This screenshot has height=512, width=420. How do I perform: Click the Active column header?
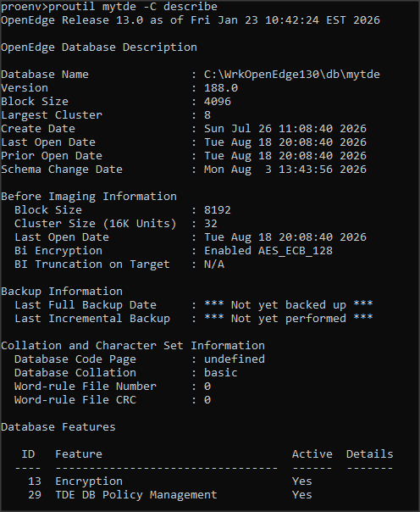pyautogui.click(x=312, y=454)
